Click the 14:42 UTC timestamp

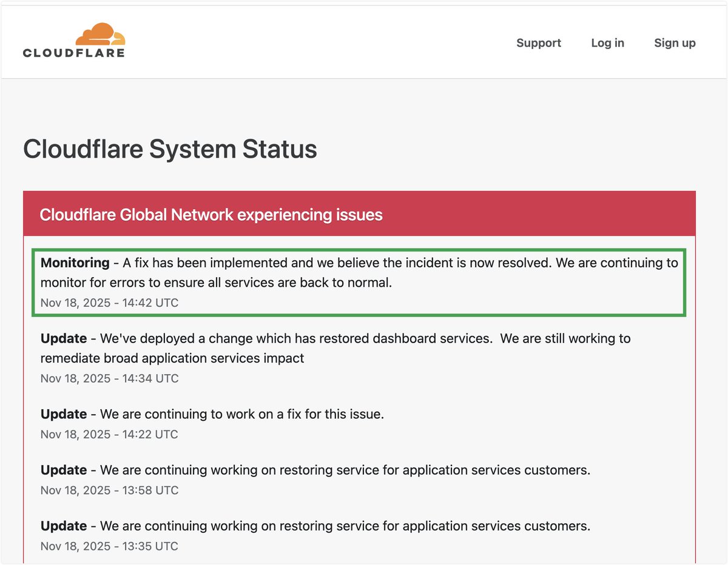[x=109, y=303]
